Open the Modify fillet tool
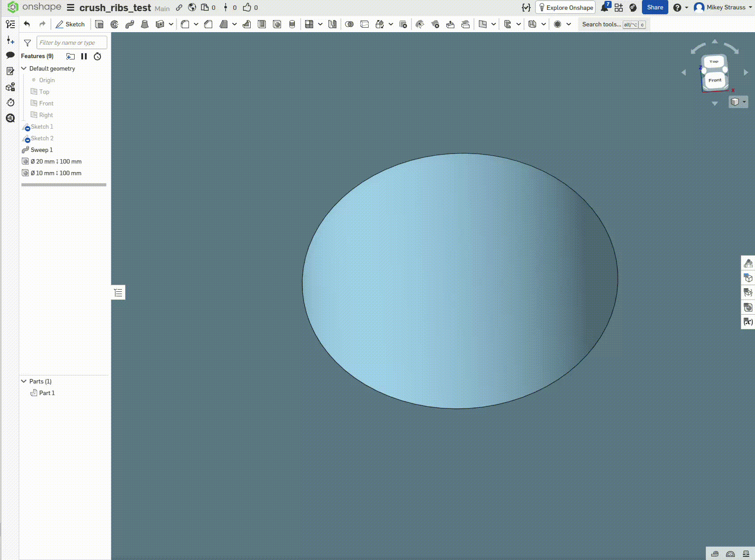Viewport: 755px width, 560px height. 420,24
